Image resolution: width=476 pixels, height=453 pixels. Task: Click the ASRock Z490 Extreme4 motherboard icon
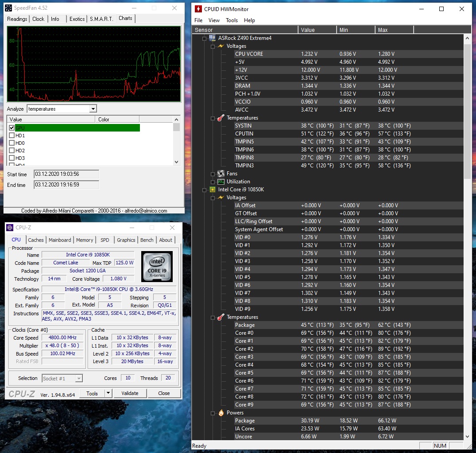212,38
